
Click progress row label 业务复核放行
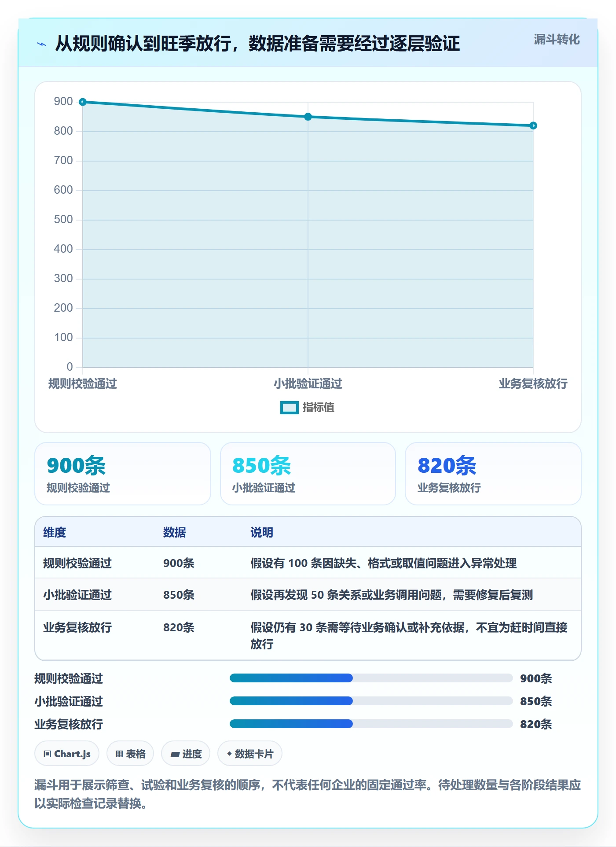69,725
